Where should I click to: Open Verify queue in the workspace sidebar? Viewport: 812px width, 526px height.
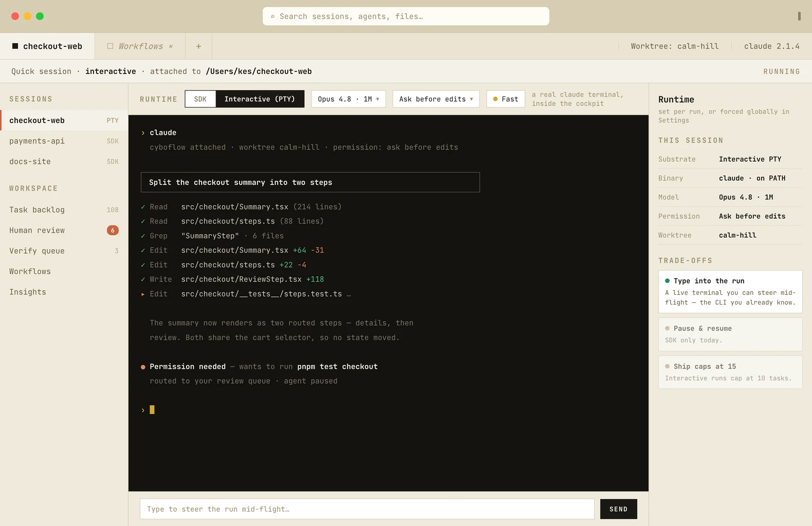click(x=64, y=251)
